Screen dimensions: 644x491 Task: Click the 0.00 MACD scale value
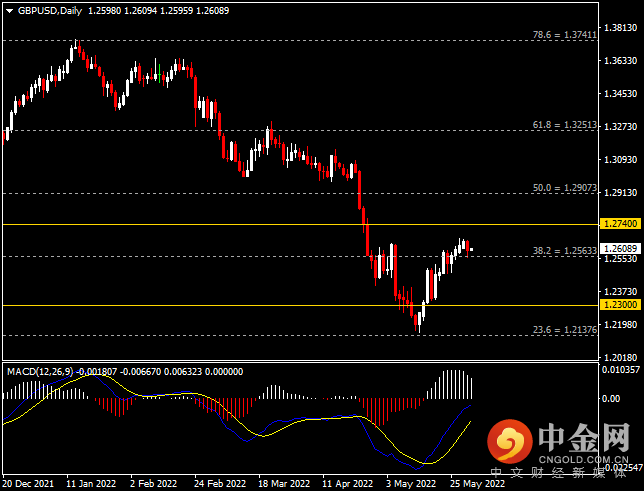click(611, 399)
